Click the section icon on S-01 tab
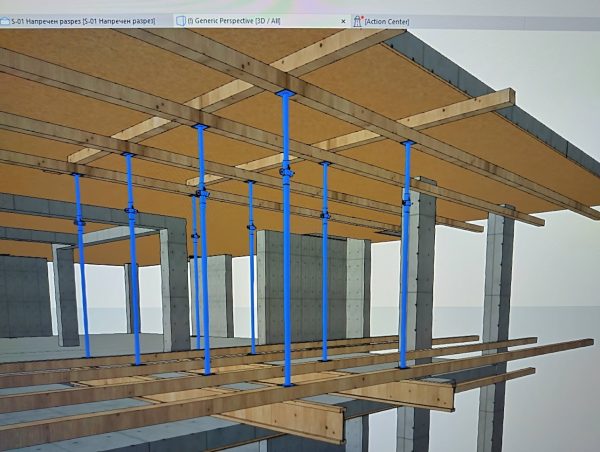Screen dimensions: 600x452 click(5, 21)
